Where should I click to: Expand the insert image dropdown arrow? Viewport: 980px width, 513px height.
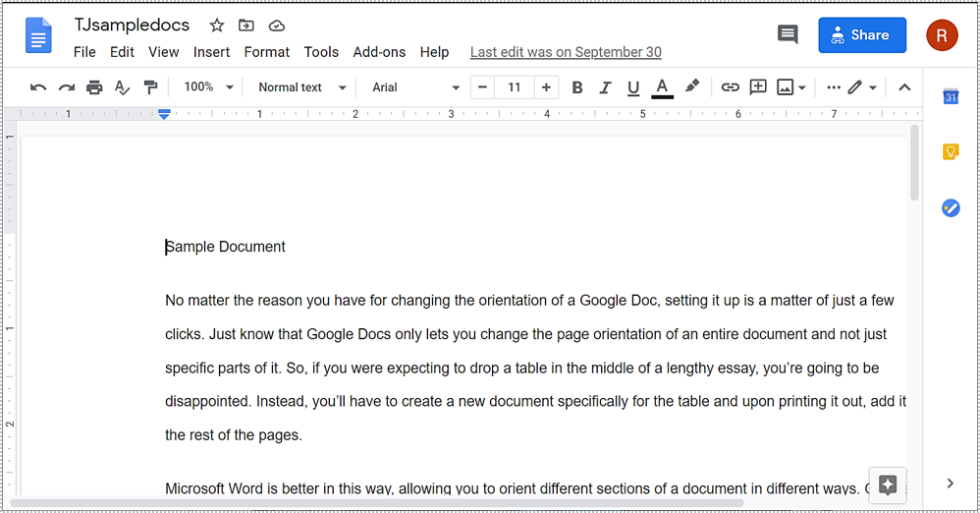[802, 88]
